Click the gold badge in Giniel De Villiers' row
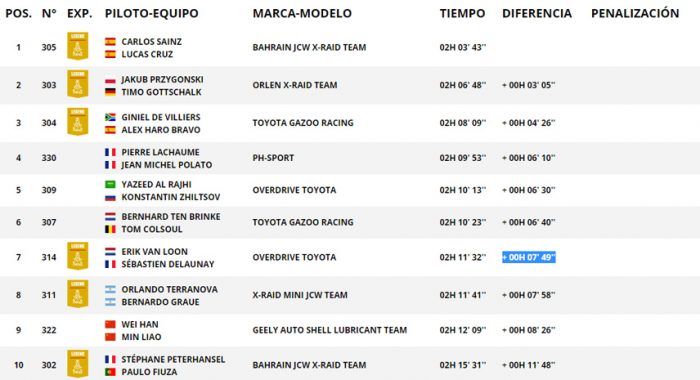The image size is (700, 380). (78, 121)
